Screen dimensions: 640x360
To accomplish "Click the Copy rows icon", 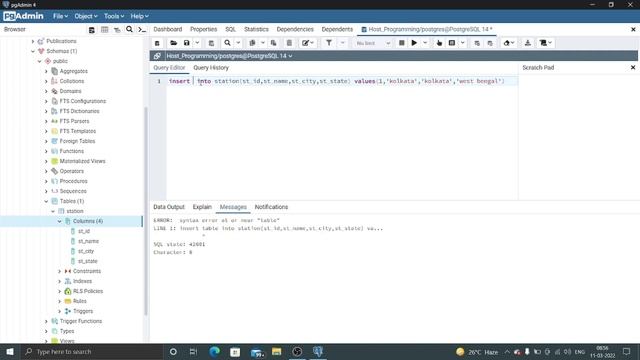I will tap(252, 43).
